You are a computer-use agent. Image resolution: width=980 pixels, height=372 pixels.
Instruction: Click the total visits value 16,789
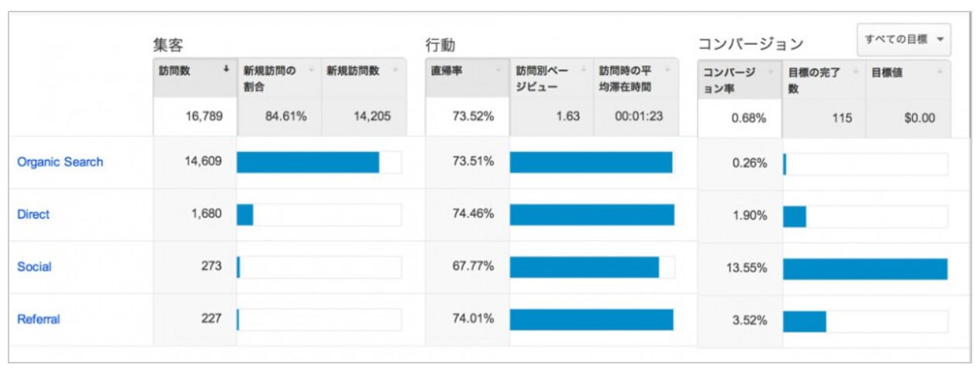[202, 117]
